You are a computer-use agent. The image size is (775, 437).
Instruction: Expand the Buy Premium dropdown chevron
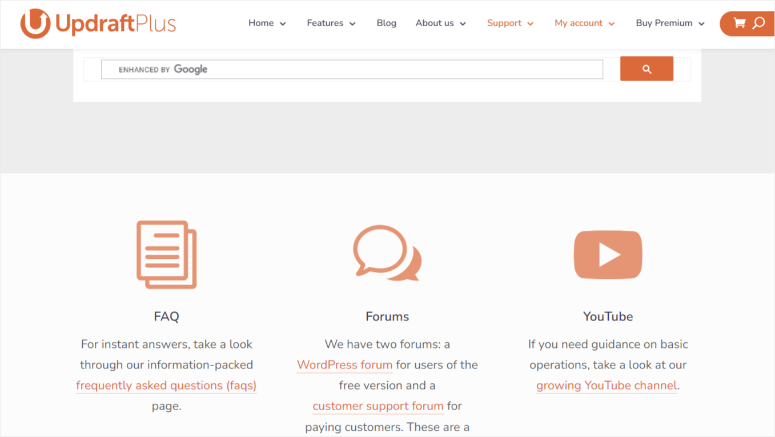click(x=701, y=24)
